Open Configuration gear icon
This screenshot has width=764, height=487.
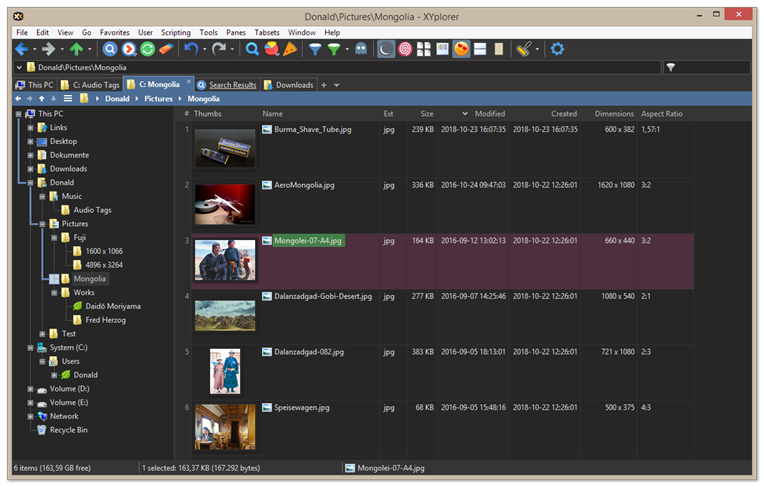click(557, 49)
